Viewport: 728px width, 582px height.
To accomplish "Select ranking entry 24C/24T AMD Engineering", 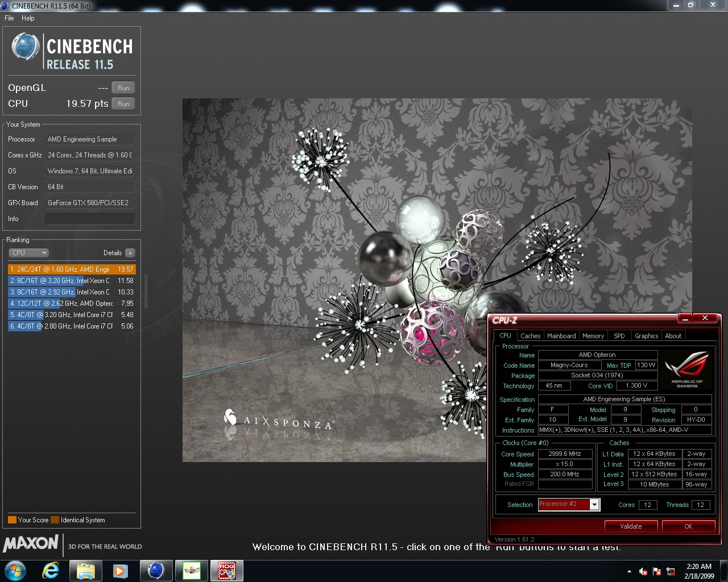I will [x=72, y=269].
